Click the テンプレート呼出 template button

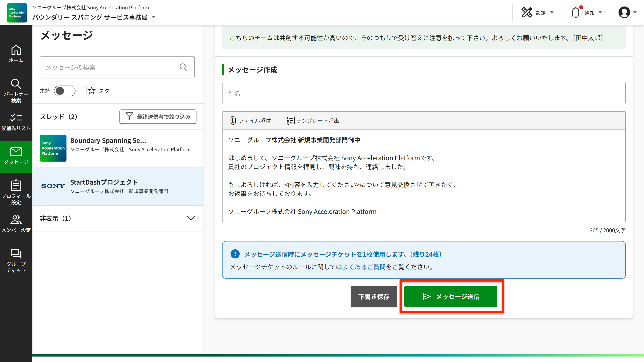coord(313,120)
